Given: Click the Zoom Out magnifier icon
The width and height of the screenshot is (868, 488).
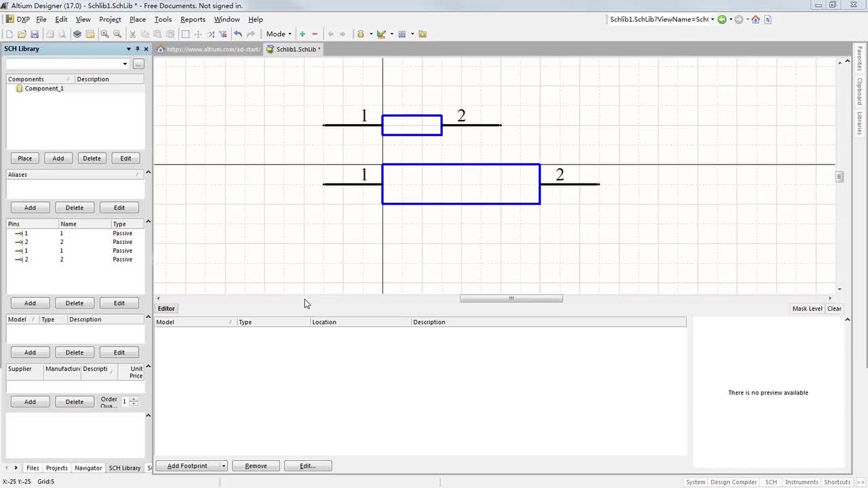Looking at the screenshot, I should coord(117,34).
